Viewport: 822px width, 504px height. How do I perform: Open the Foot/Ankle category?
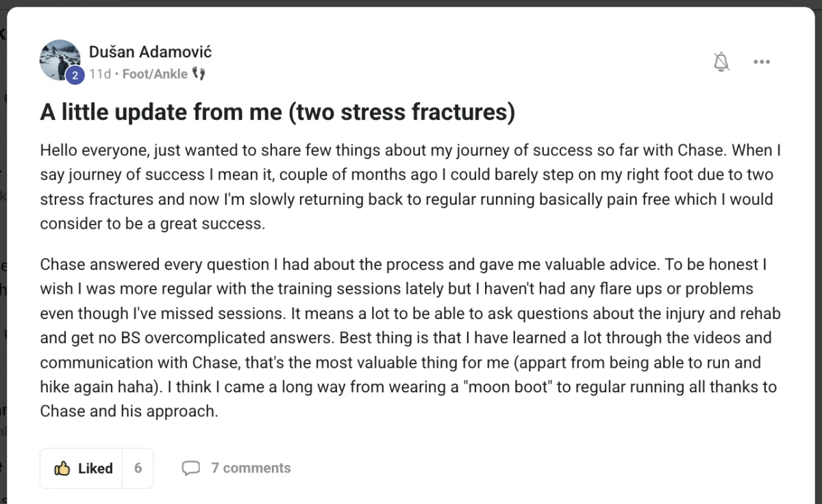[x=154, y=74]
